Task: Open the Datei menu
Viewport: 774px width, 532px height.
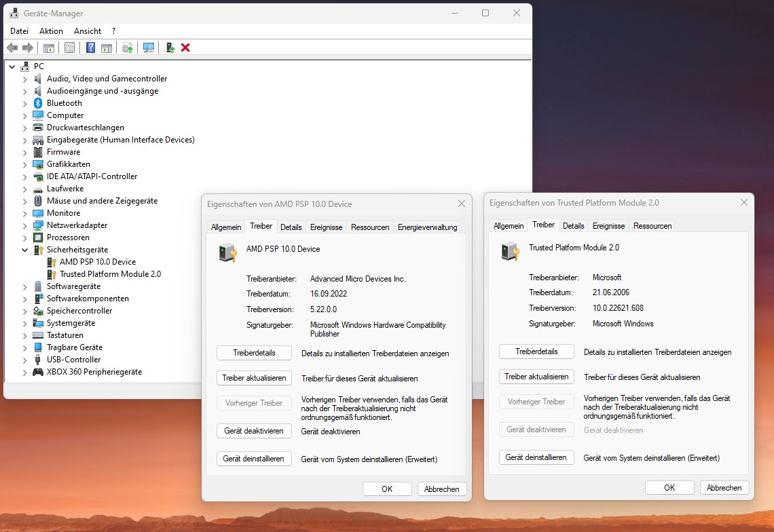Action: point(19,31)
